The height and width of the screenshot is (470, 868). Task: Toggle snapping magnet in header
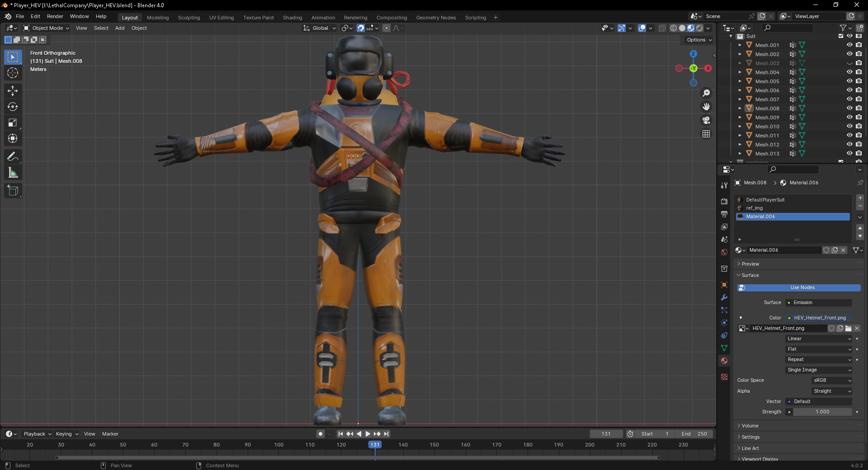[361, 28]
